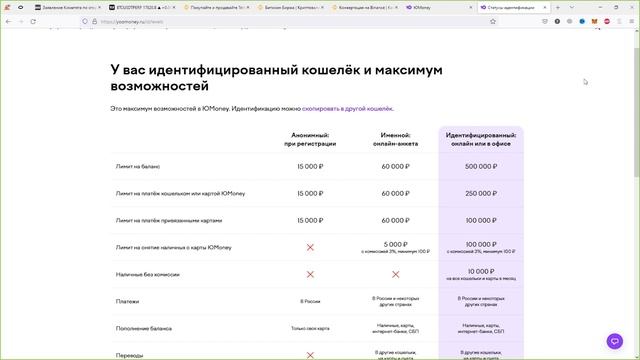Switch to the Покупайте и продавайте tab
This screenshot has height=360, width=640.
pos(217,7)
